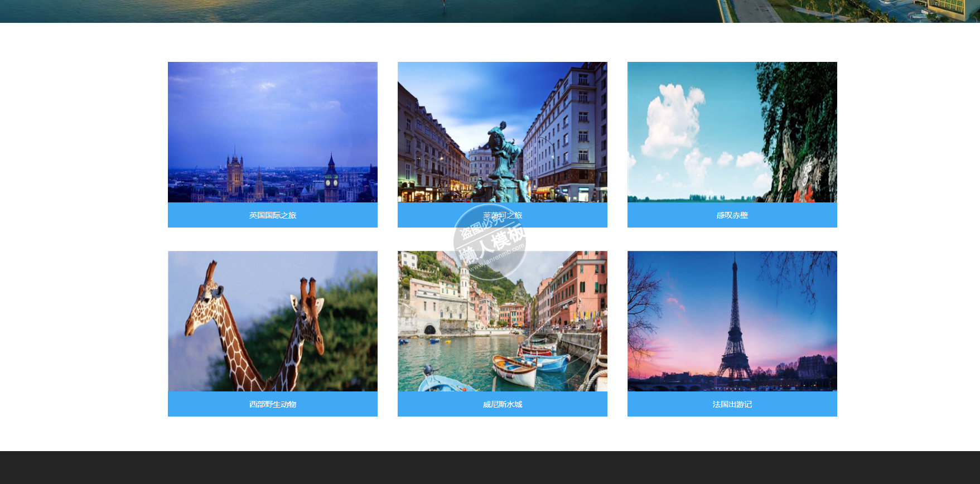Select the 西部野生动物 caption
Image resolution: width=980 pixels, height=484 pixels.
pos(272,404)
